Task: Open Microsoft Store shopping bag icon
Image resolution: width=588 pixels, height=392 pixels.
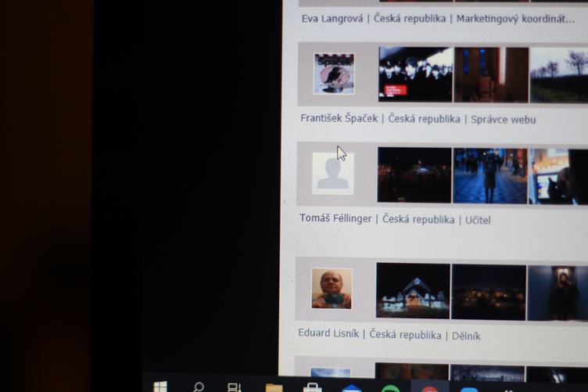Action: [313, 388]
